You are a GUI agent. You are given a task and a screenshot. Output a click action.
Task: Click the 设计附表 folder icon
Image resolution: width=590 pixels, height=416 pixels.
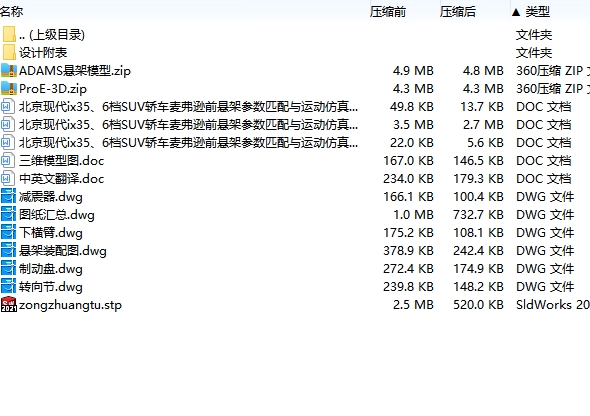tap(9, 52)
